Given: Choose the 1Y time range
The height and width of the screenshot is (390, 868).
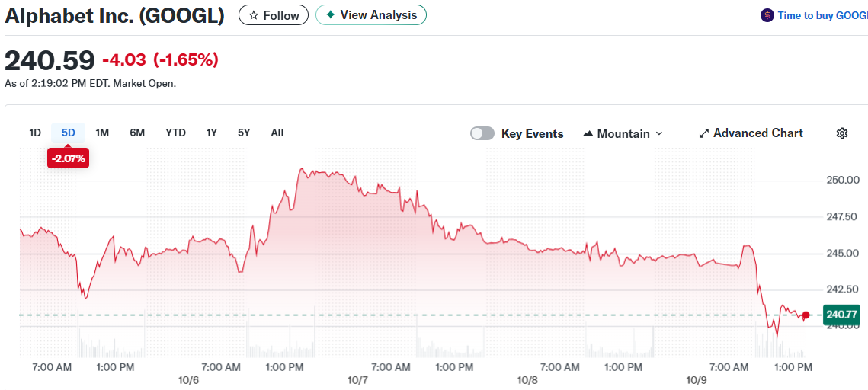Looking at the screenshot, I should tap(212, 133).
